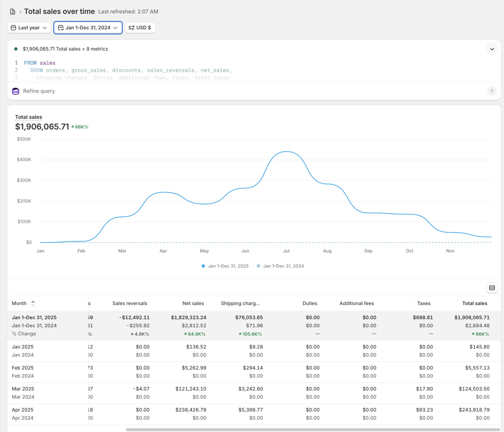This screenshot has width=504, height=432.
Task: Select the $5,398.77 shipping charges cell
Action: pos(251,410)
